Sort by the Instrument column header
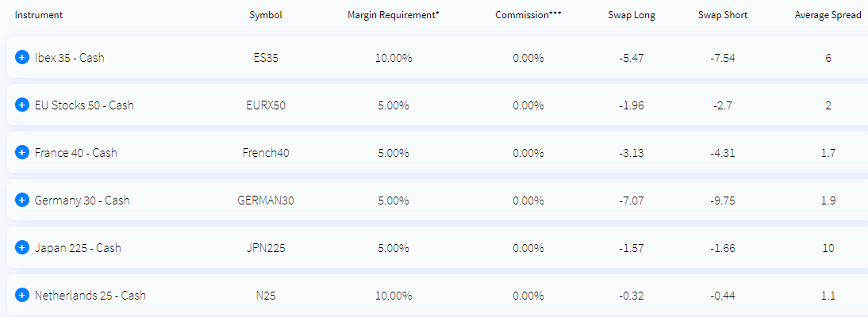Image resolution: width=868 pixels, height=317 pixels. tap(39, 15)
